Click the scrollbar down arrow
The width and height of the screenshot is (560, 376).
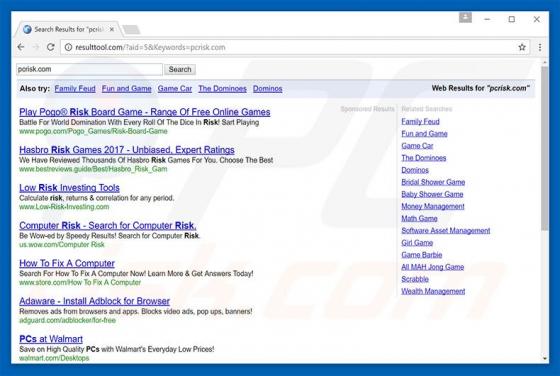545,359
